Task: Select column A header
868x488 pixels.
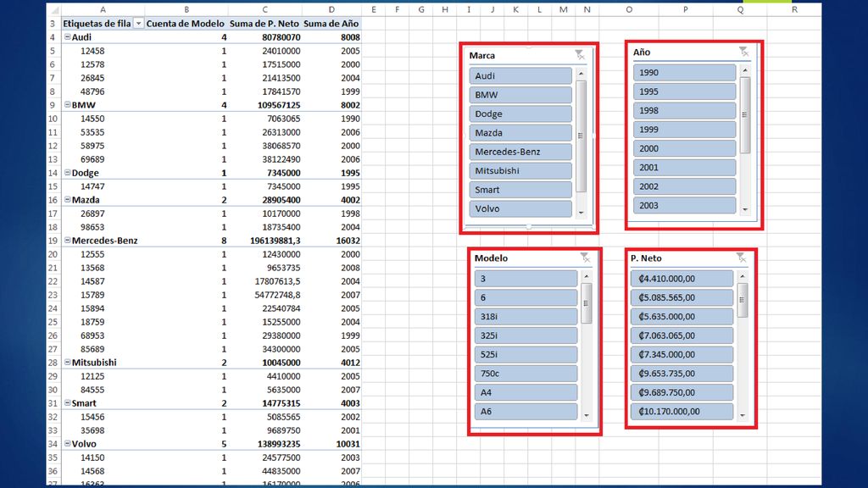Action: pos(103,9)
